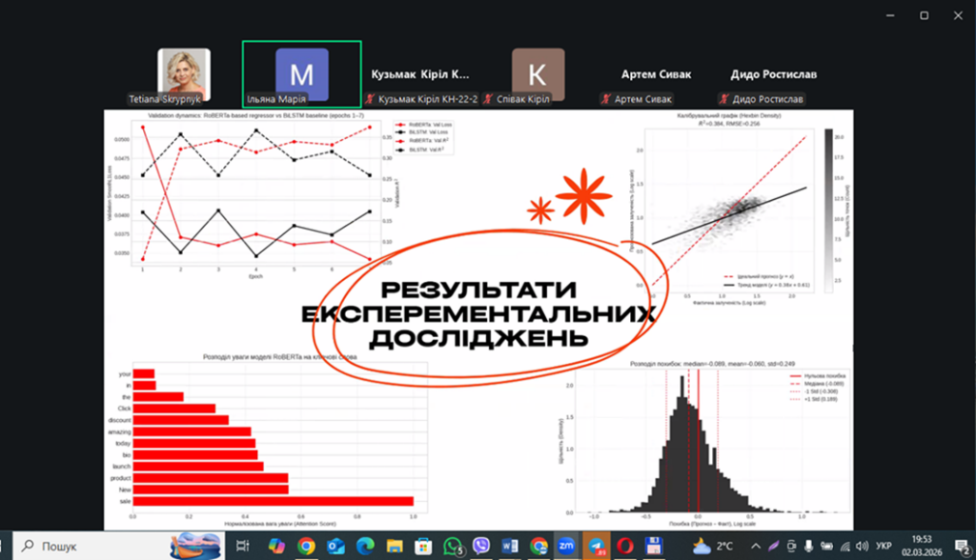Select Ільяна Марія participant tile
This screenshot has width=976, height=560.
click(301, 73)
